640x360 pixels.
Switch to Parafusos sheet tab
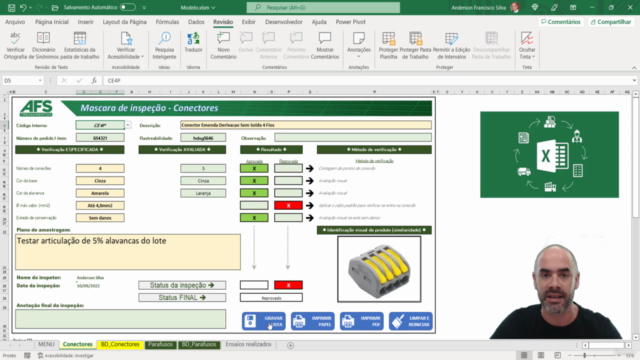click(x=160, y=344)
